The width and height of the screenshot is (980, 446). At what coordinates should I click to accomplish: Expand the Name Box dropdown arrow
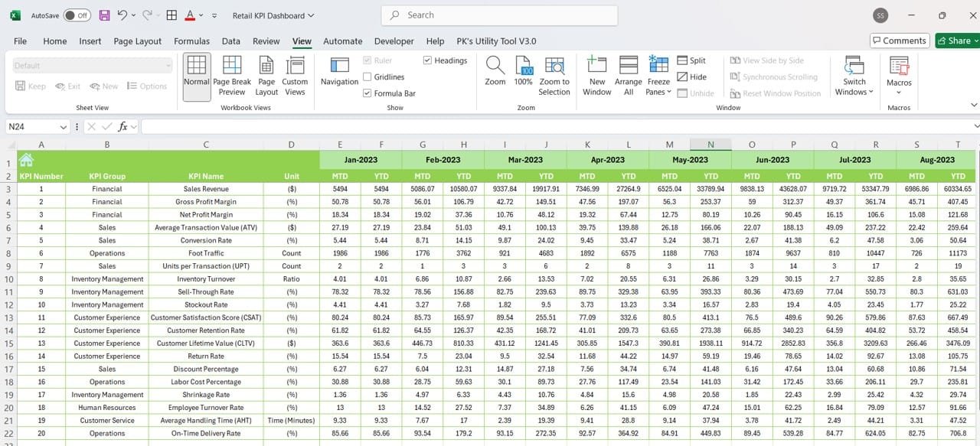64,127
